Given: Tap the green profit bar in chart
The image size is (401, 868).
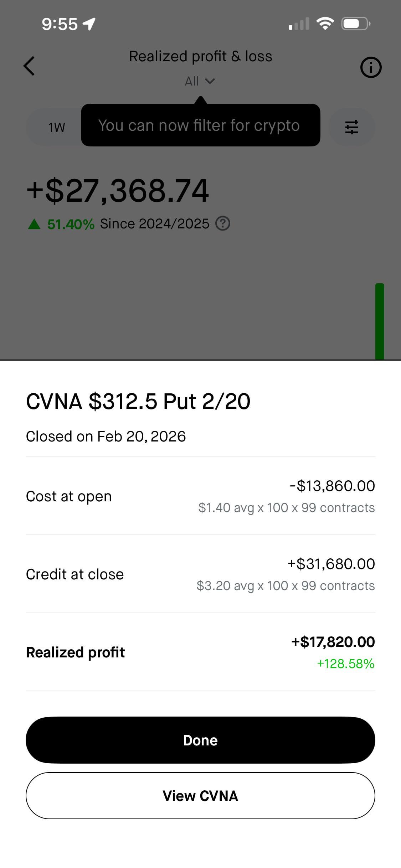Looking at the screenshot, I should point(380,321).
